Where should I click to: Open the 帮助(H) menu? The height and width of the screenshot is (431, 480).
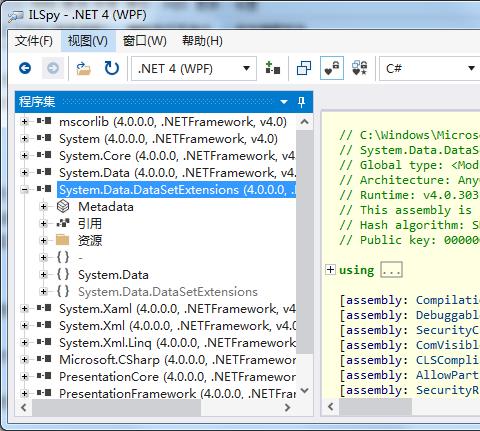tap(202, 41)
